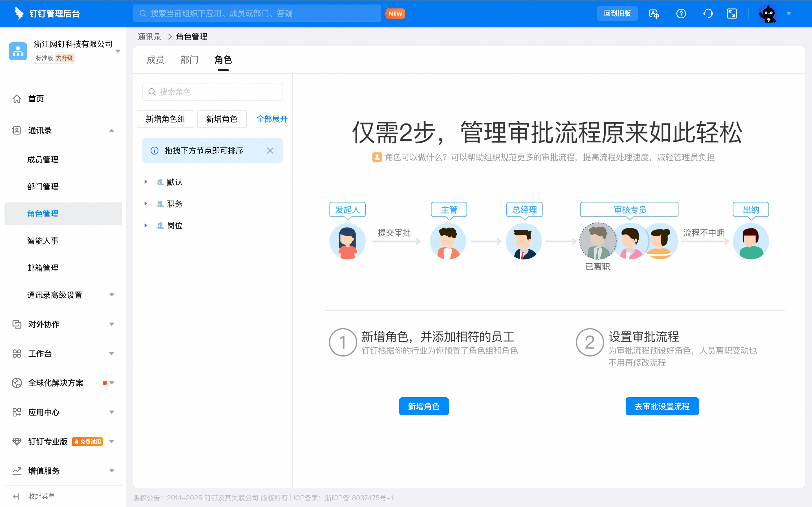Open the user account dropdown arrow
The width and height of the screenshot is (812, 507).
789,14
